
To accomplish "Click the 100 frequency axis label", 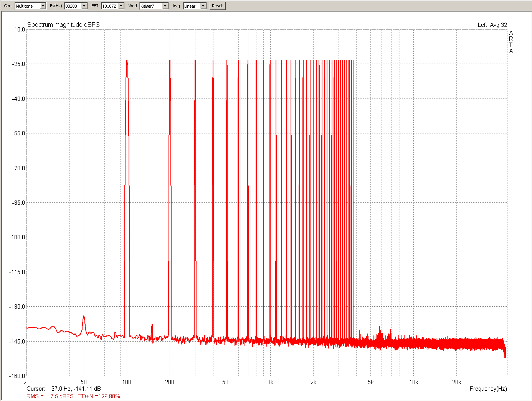I will click(127, 382).
